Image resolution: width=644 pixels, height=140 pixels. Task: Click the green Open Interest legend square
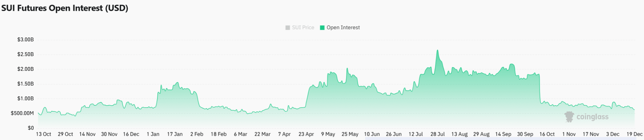(322, 28)
